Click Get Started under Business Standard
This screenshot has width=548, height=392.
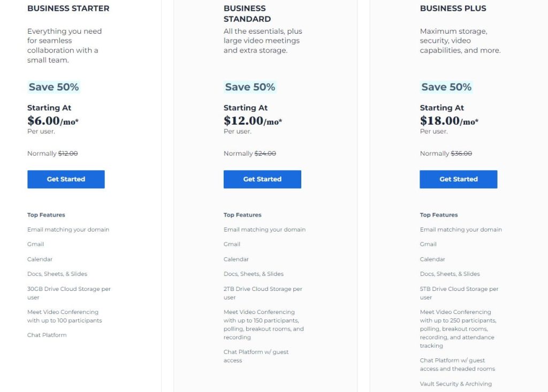[262, 179]
